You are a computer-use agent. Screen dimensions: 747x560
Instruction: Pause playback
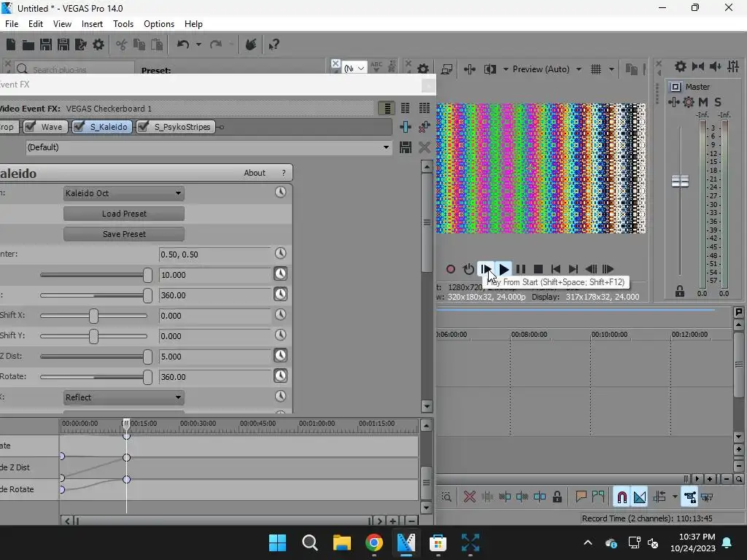pos(521,269)
